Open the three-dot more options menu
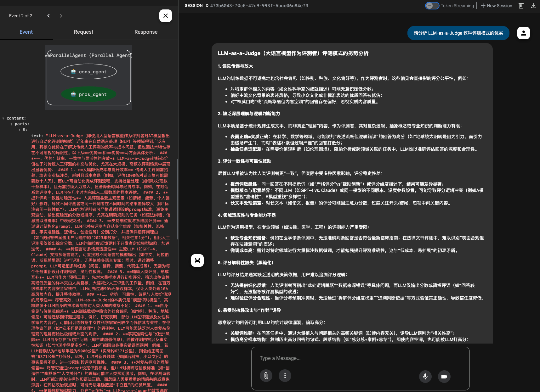 285,376
